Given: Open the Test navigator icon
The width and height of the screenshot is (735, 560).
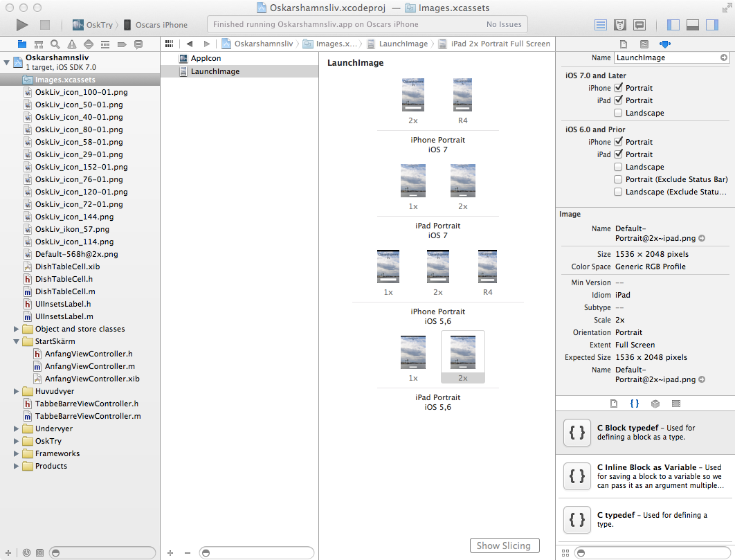Looking at the screenshot, I should [x=89, y=44].
